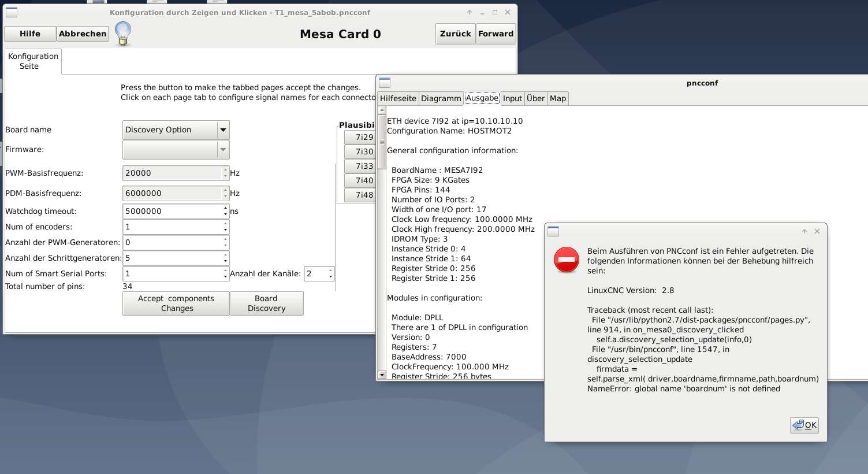Click the lightbulb hint icon
This screenshot has width=868, height=474.
[x=123, y=34]
